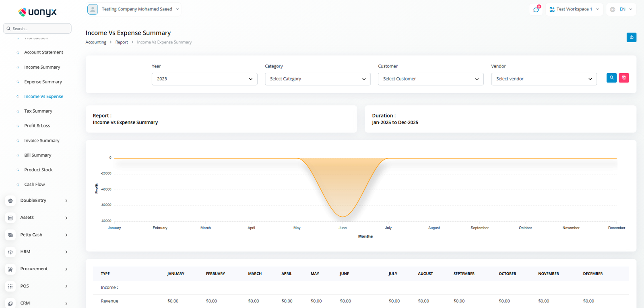This screenshot has width=644, height=308.
Task: Click the download report icon
Action: click(631, 37)
